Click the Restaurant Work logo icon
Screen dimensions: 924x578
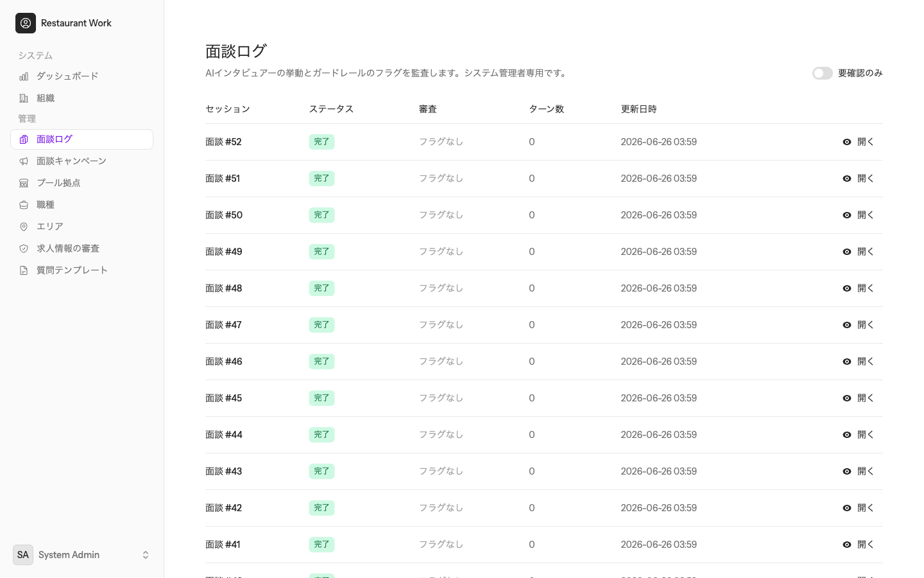pos(26,23)
